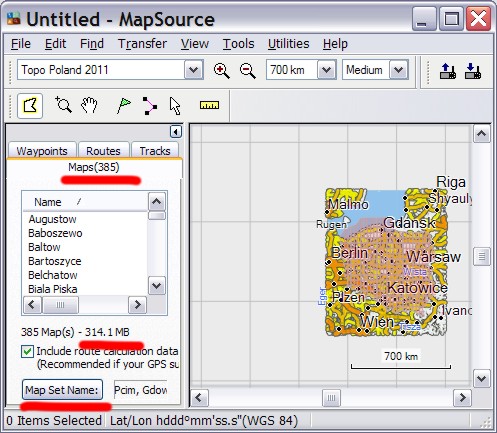The height and width of the screenshot is (433, 497).
Task: Open the 700 km scale dropdown
Action: tap(326, 70)
